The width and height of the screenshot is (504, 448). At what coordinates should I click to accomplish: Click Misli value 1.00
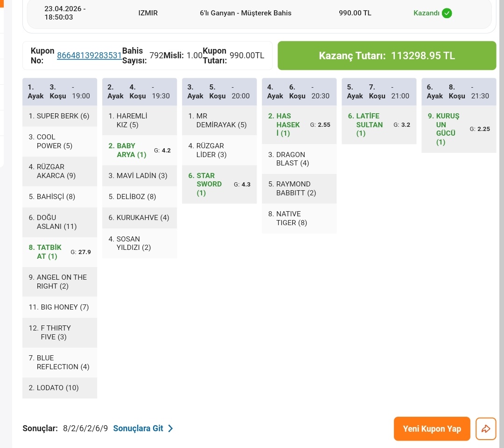195,55
